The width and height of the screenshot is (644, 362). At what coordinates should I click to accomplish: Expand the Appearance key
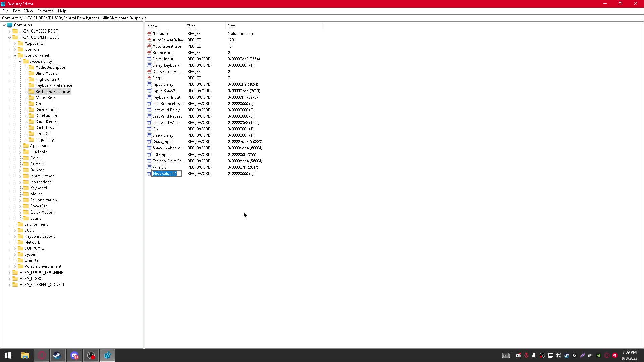tap(20, 146)
